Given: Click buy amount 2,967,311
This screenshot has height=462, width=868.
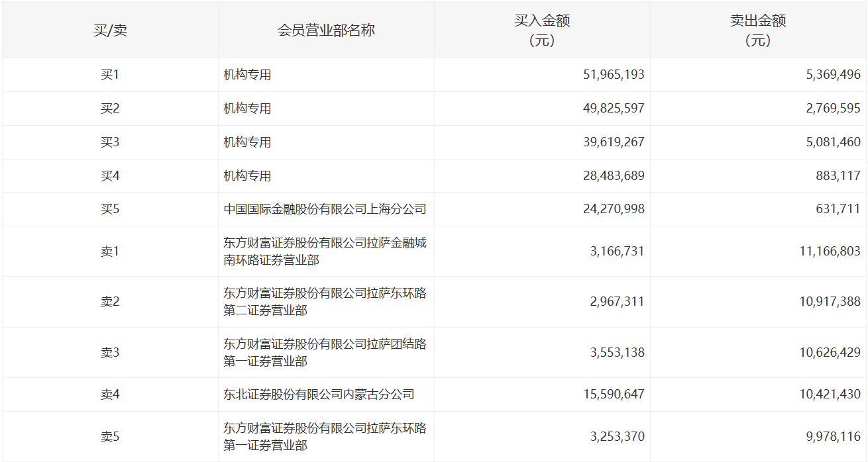Looking at the screenshot, I should click(618, 302).
